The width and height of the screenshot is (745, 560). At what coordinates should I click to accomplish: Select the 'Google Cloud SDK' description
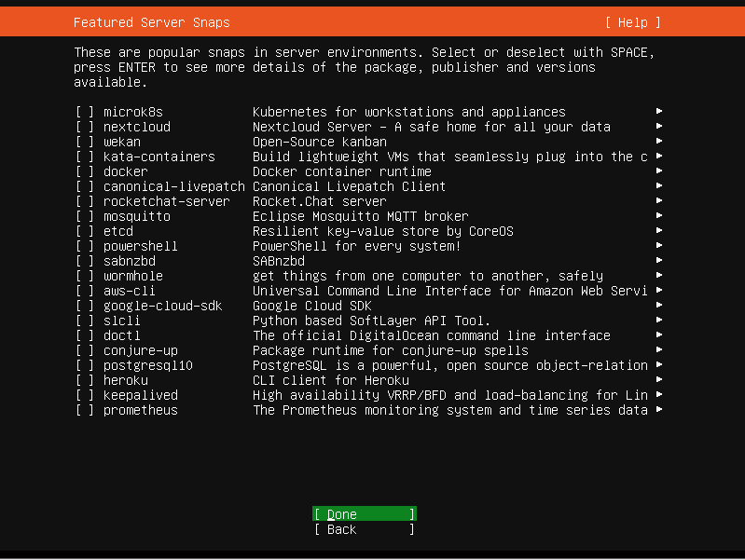click(312, 306)
